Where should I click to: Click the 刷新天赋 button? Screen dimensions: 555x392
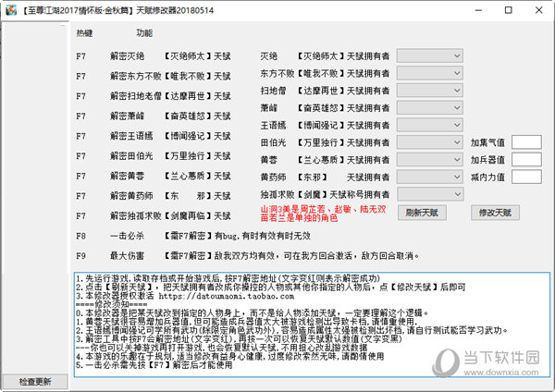422,213
